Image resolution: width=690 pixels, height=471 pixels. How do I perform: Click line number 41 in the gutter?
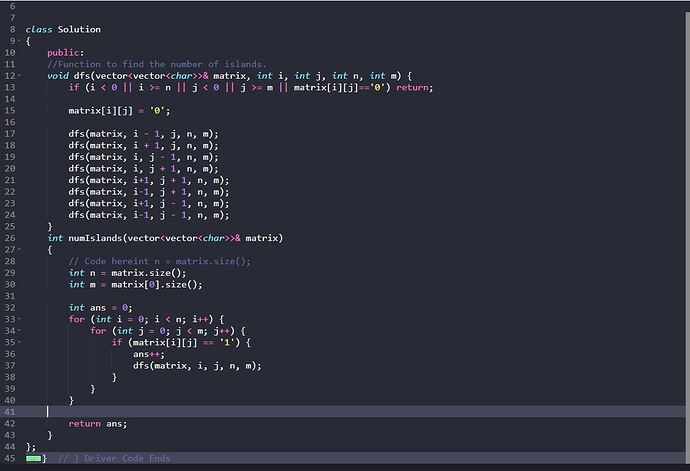pos(10,412)
